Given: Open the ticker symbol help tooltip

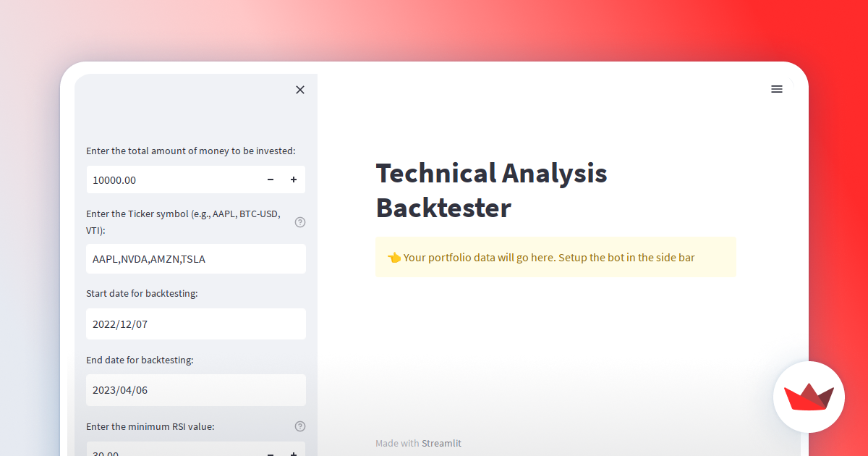Looking at the screenshot, I should click(299, 222).
